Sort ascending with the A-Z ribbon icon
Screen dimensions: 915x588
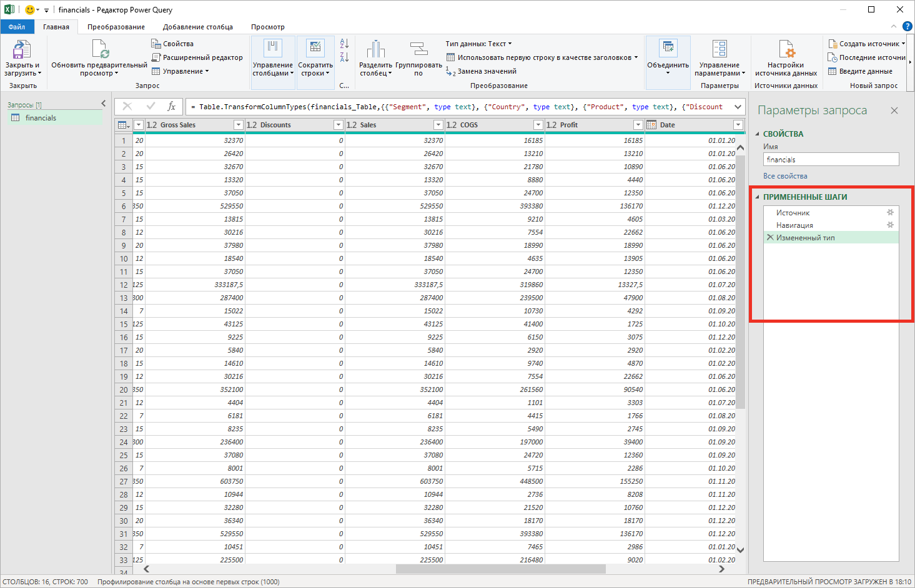[344, 43]
